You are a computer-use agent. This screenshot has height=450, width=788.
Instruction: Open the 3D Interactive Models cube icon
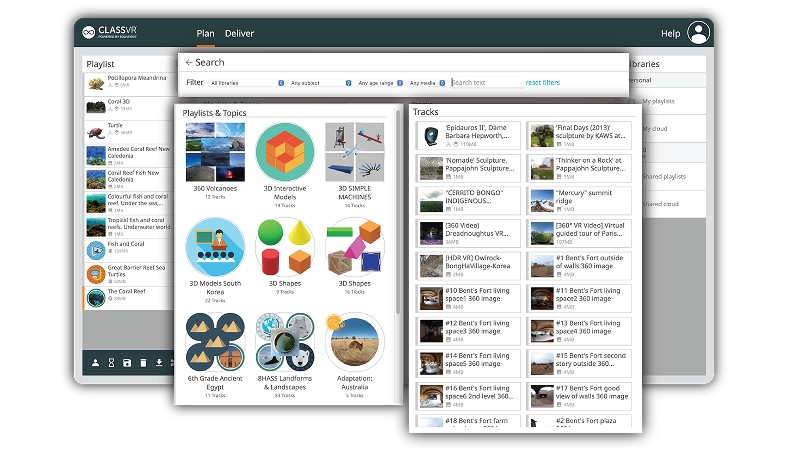pos(285,152)
